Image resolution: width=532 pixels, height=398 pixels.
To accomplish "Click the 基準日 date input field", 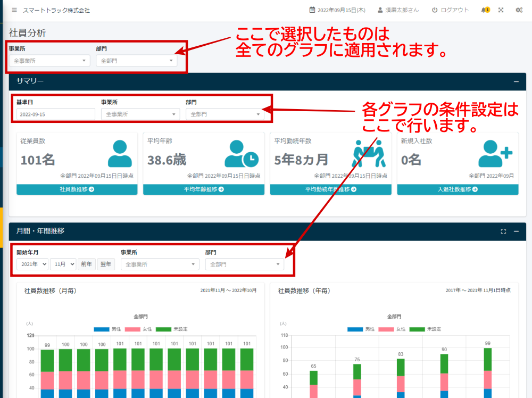I will (x=55, y=114).
